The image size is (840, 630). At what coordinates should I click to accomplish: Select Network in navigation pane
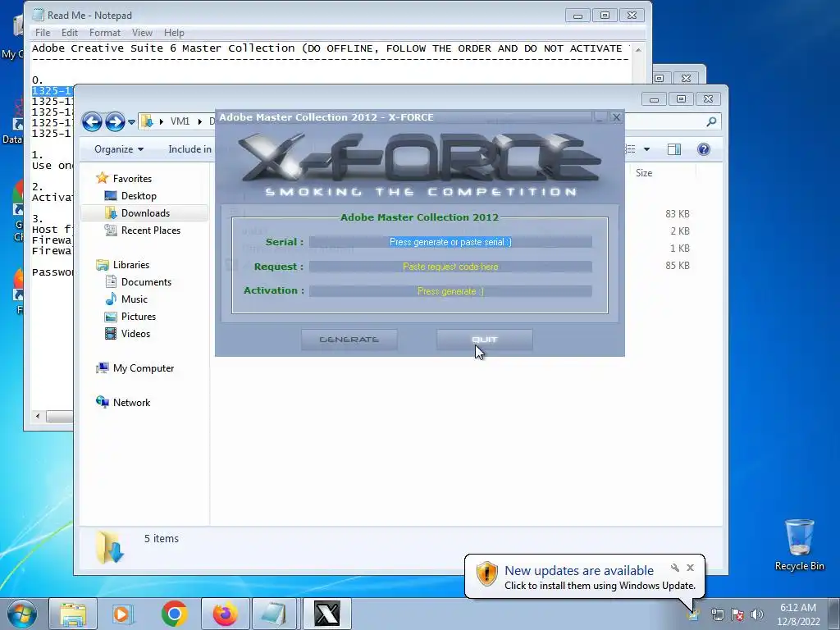tap(131, 402)
